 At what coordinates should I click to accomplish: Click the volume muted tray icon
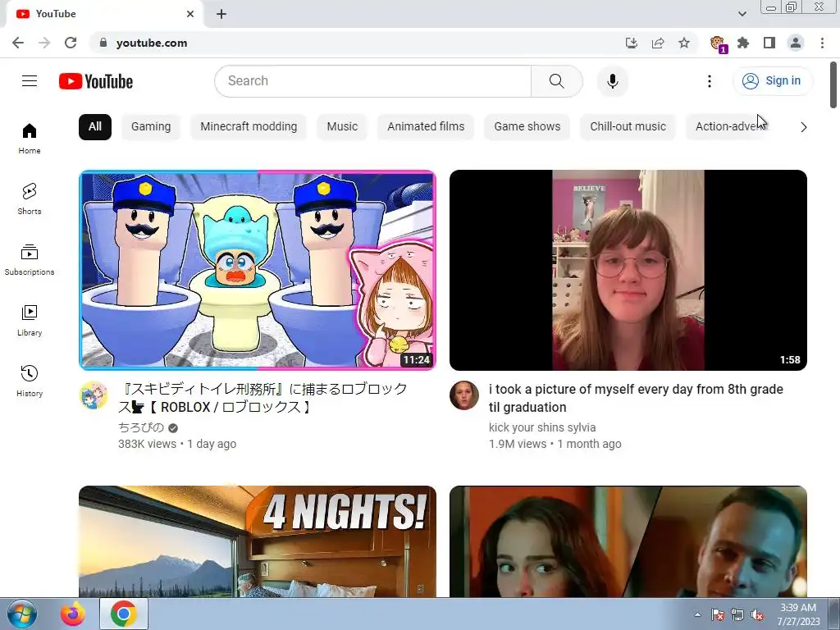pos(757,615)
